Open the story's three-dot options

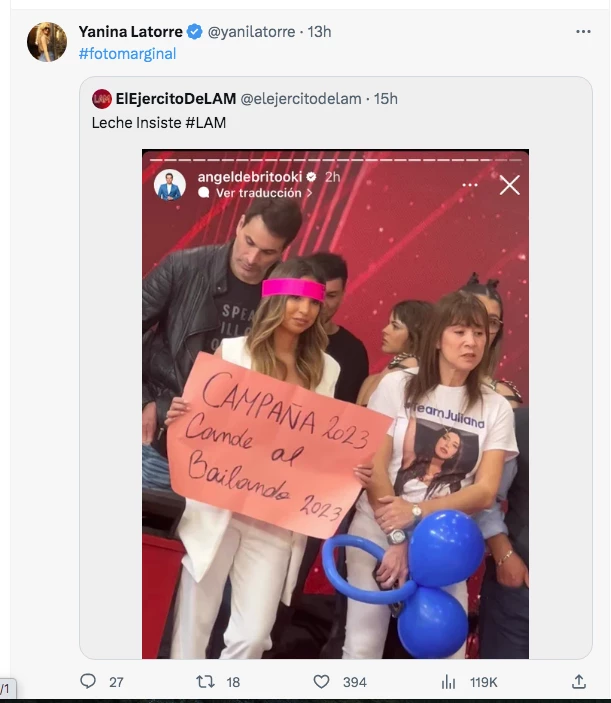pyautogui.click(x=470, y=185)
